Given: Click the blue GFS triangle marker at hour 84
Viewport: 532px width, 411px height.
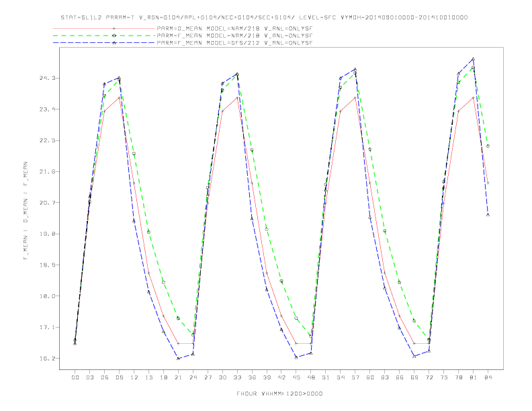Looking at the screenshot, I should (x=488, y=215).
